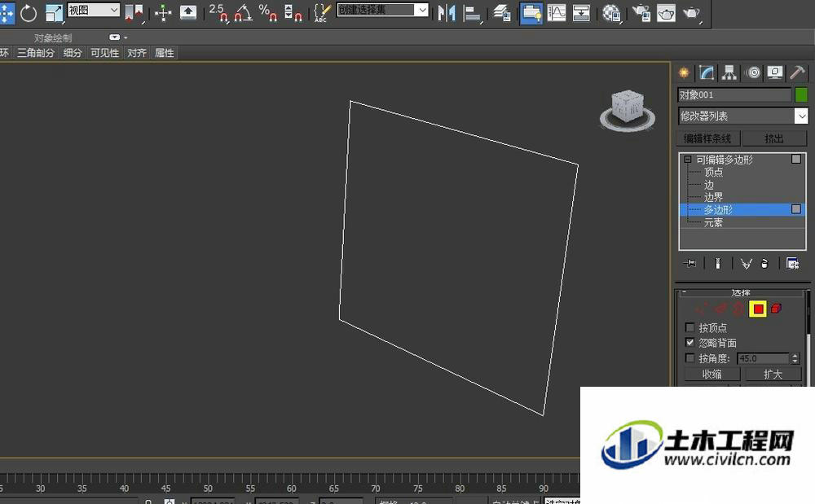815x504 pixels.
Task: Click the 编辑样条线 button
Action: [x=707, y=138]
